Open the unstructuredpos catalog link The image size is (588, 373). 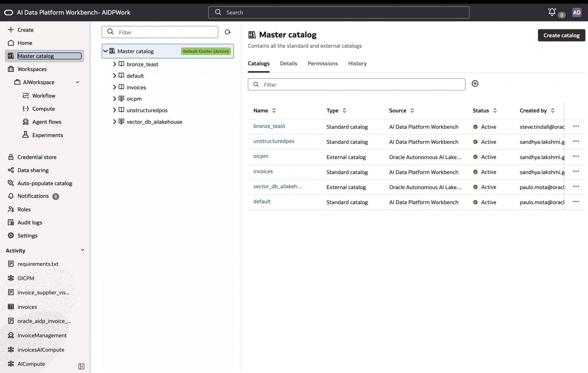pos(274,141)
